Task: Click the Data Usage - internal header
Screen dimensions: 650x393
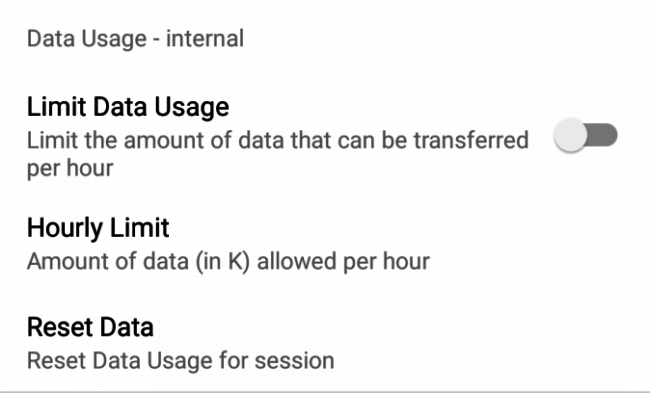Action: click(135, 39)
